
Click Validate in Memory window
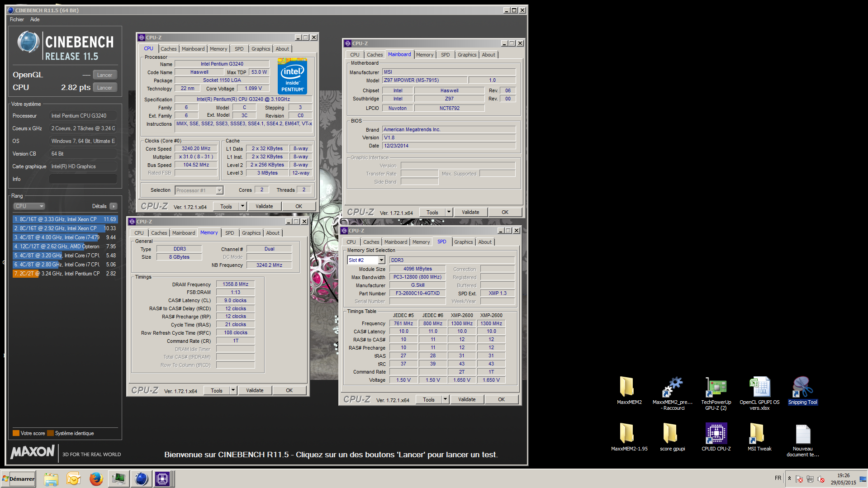[x=255, y=390]
